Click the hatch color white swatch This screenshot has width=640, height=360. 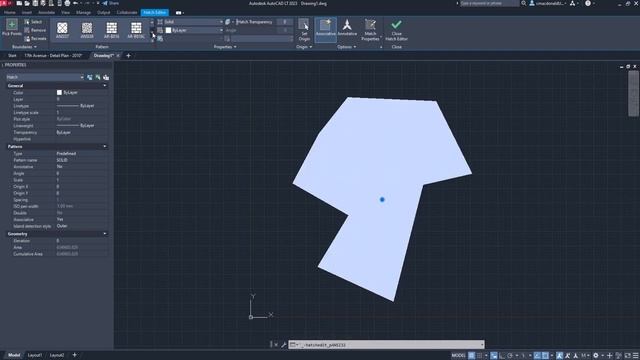tap(168, 30)
